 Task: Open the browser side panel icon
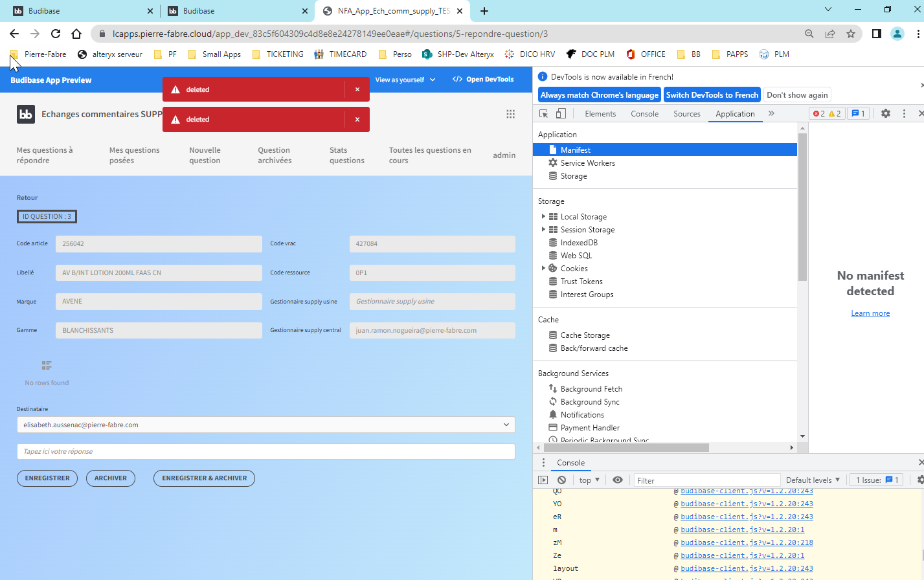coord(877,34)
